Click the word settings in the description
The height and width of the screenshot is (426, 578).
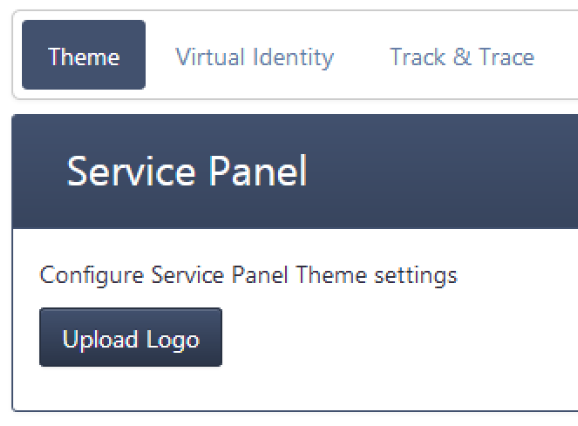point(415,276)
